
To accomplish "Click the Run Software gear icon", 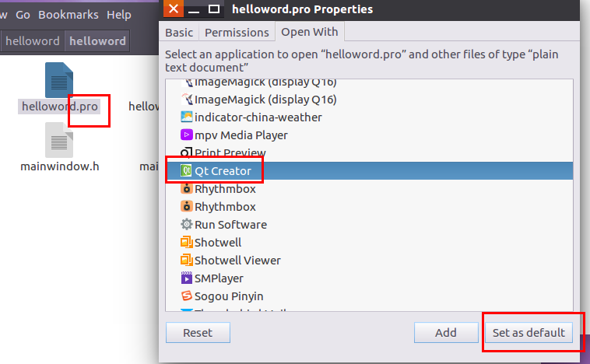I will point(186,225).
